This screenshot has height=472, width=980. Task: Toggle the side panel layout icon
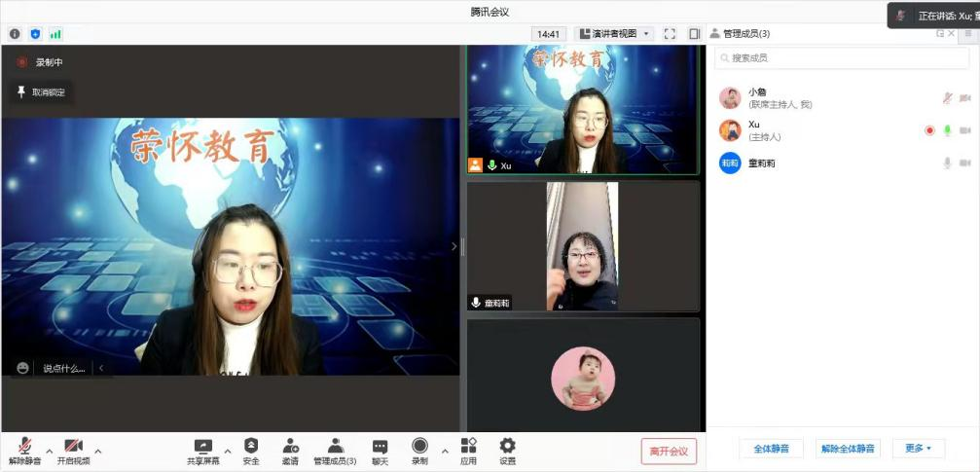point(695,34)
